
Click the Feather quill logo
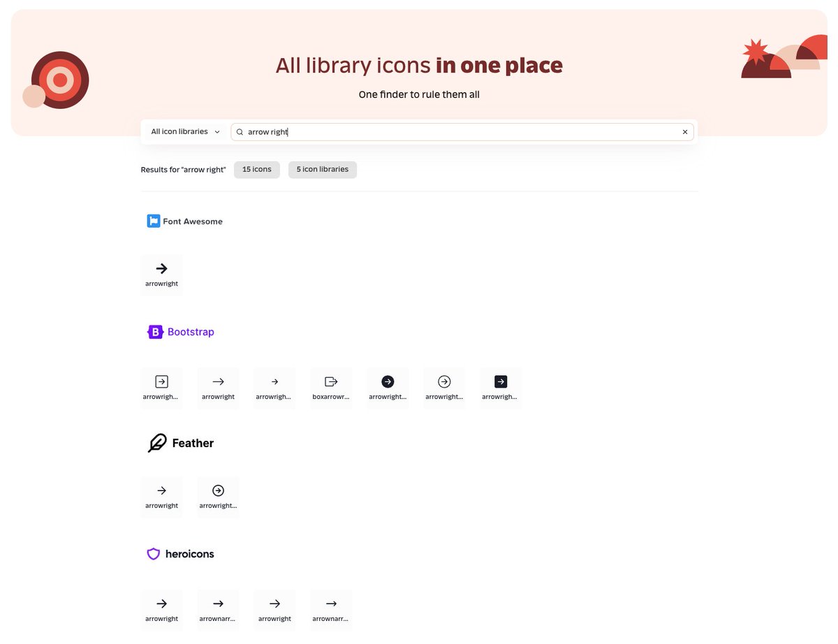click(157, 443)
